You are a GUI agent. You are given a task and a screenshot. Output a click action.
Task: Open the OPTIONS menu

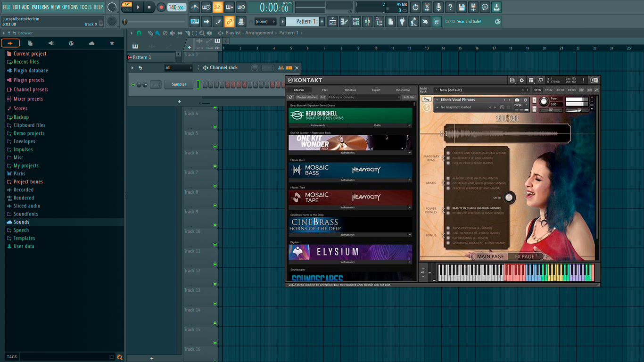click(x=70, y=7)
